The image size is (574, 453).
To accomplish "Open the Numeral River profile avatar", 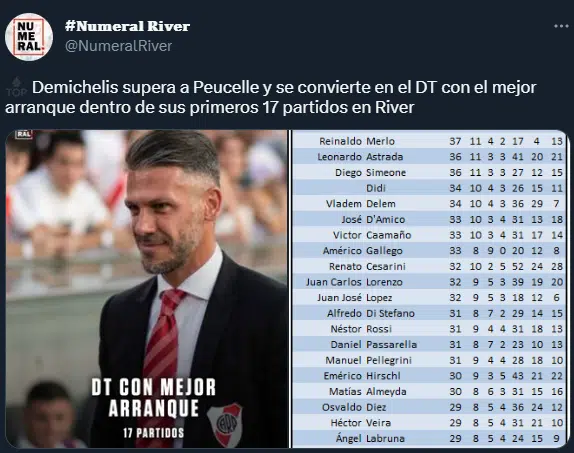I will [29, 36].
